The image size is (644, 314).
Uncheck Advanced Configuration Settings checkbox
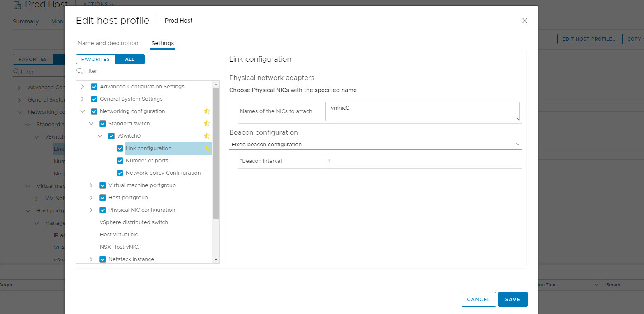coord(94,87)
